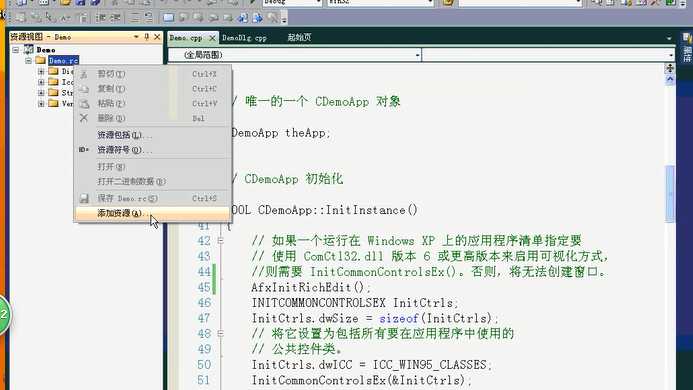
Task: Toggle a bookmark on the current line
Action: tap(168, 18)
